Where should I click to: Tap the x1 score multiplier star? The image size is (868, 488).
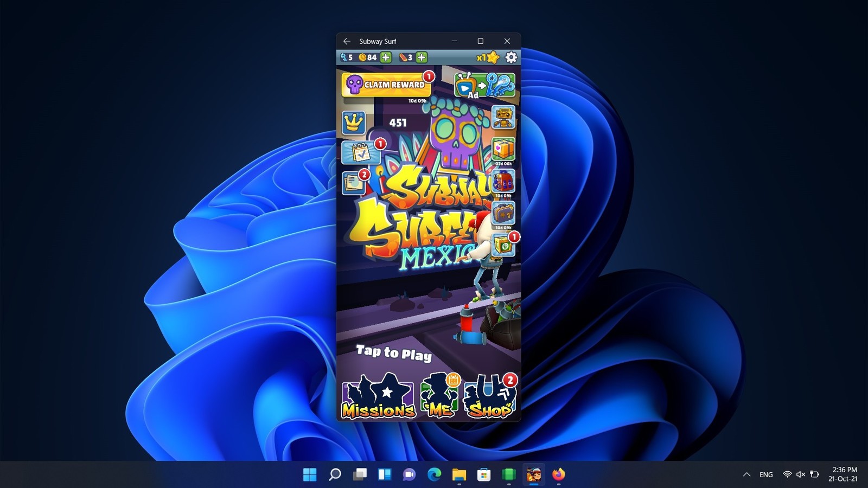click(488, 57)
